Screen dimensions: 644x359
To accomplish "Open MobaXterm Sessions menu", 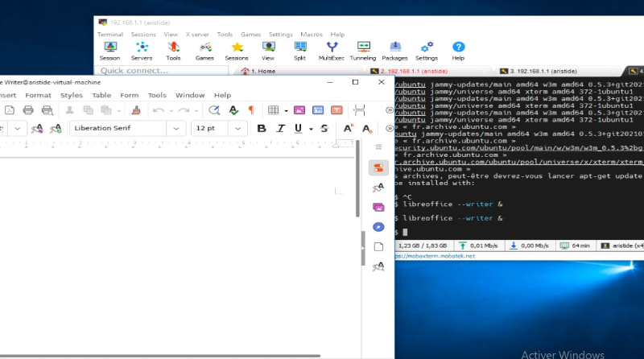I will pos(143,35).
